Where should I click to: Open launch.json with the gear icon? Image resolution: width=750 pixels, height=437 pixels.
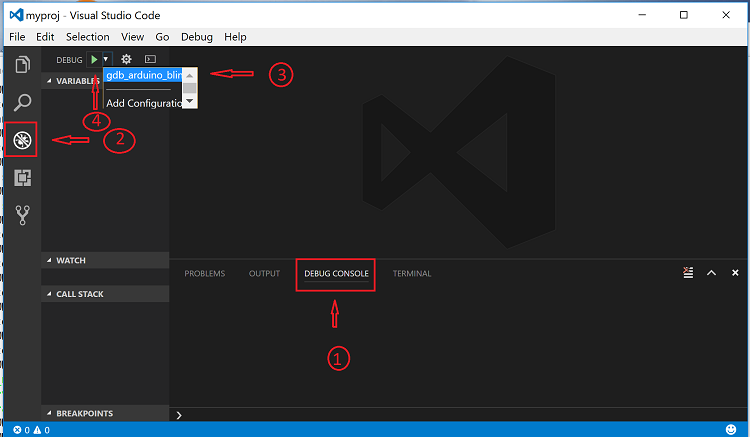(126, 60)
